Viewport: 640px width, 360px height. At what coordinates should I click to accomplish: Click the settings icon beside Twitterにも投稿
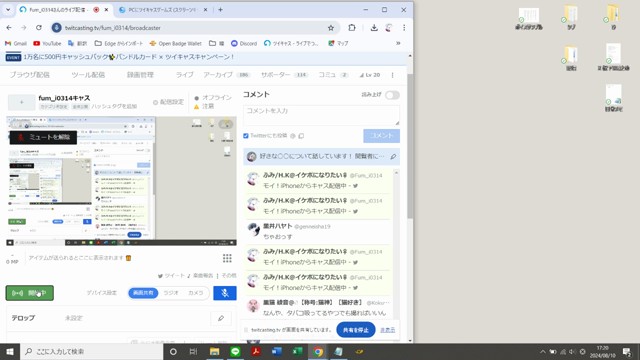(293, 136)
